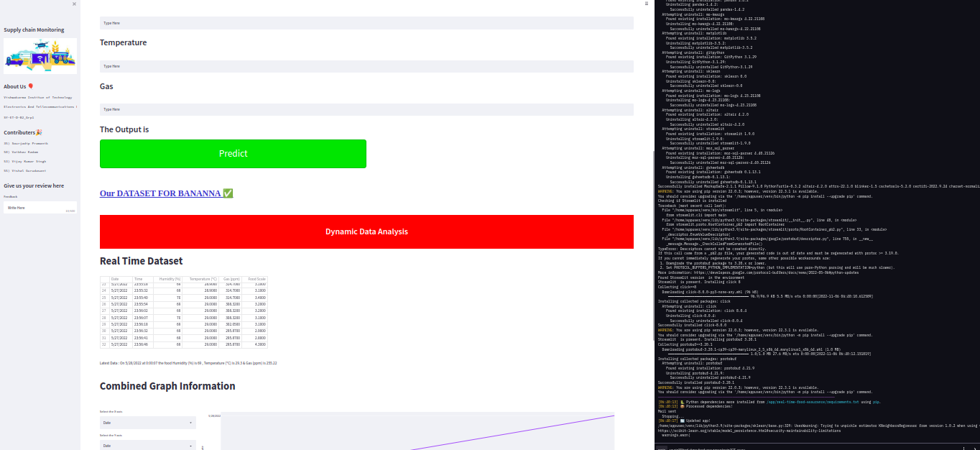Click the scikit-learn.org URL in the warning message

[x=751, y=431]
